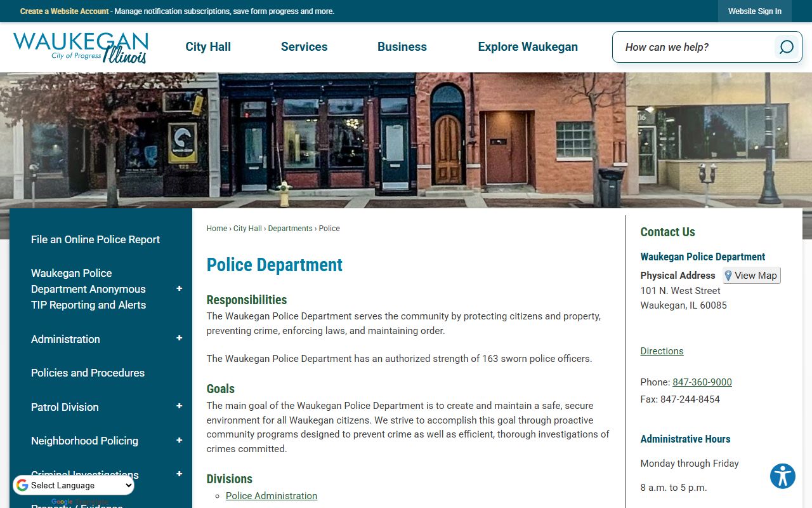Click the map pin View Map button
Viewport: 812px width, 508px height.
click(752, 276)
